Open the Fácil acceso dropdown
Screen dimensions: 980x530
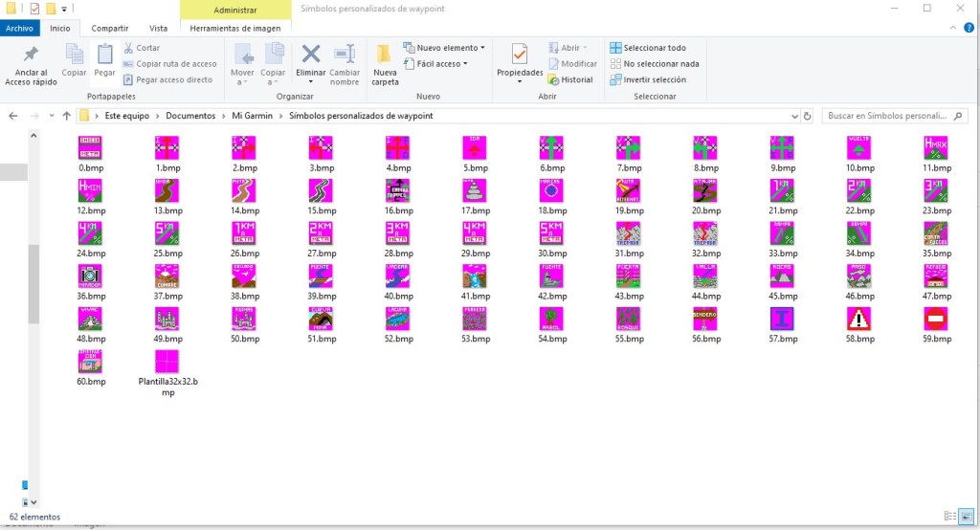tap(441, 64)
